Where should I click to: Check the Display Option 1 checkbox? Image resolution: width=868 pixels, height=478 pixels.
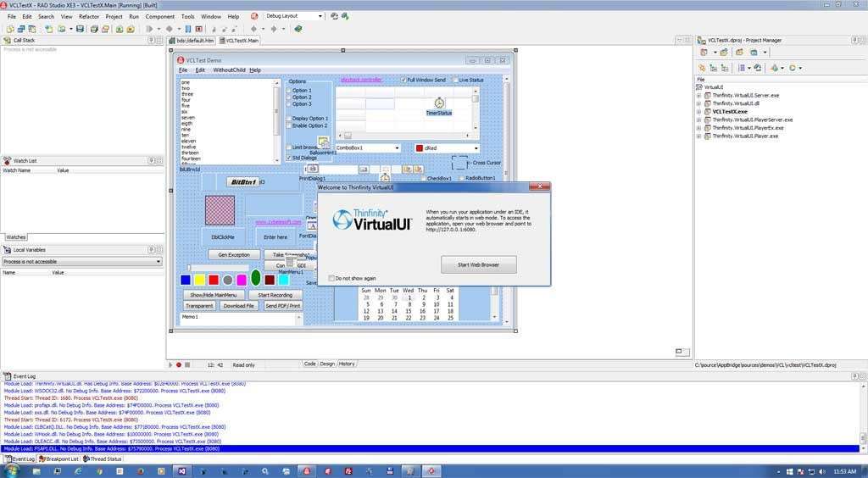click(289, 119)
